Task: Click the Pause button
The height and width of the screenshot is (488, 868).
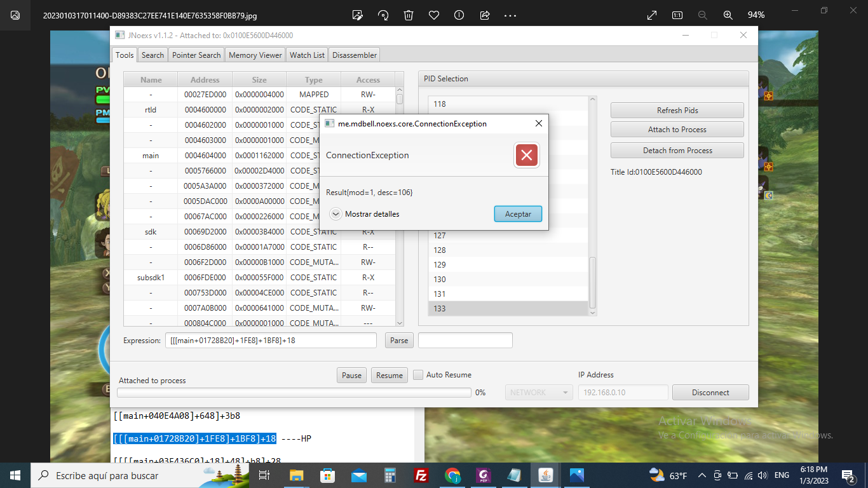Action: click(351, 376)
